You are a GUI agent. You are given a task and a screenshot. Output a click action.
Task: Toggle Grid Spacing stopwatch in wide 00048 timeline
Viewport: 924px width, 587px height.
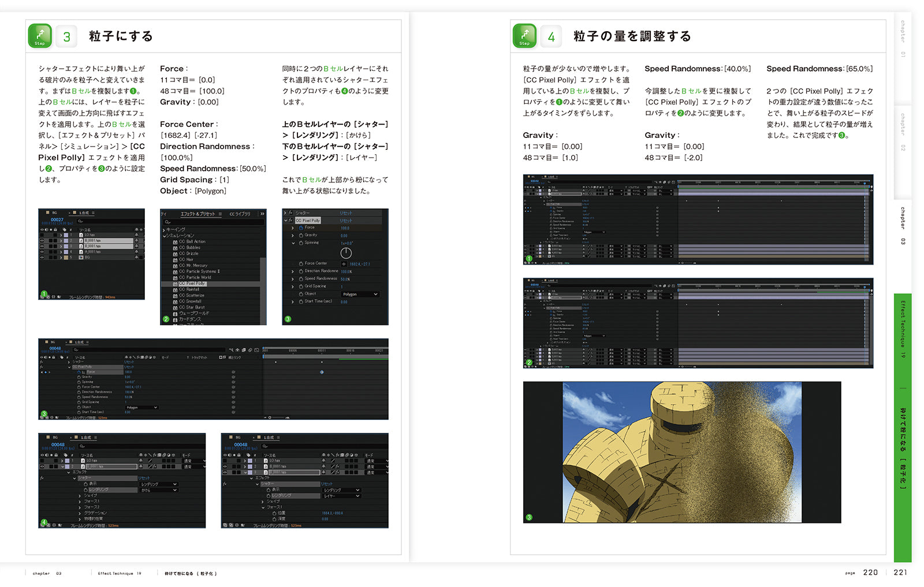pos(79,402)
